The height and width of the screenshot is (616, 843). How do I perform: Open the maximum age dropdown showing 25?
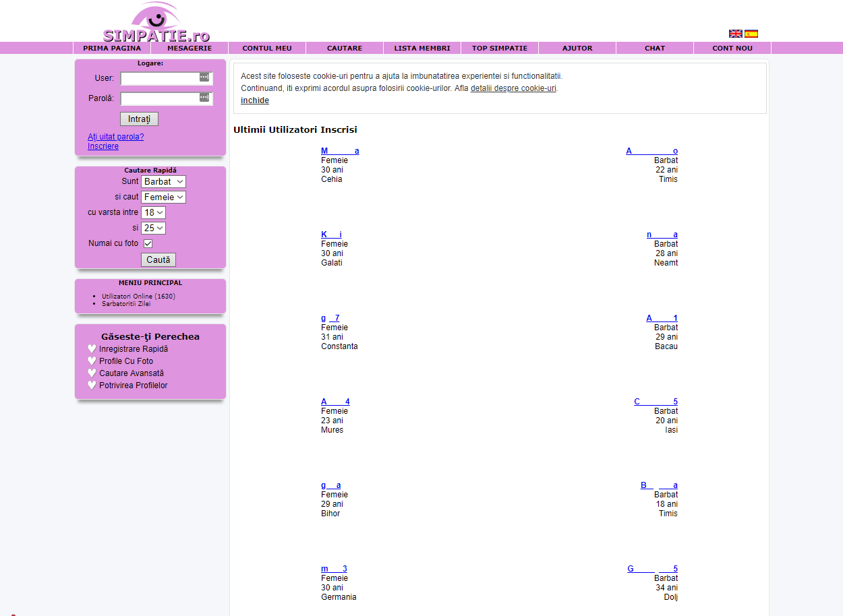[x=153, y=228]
